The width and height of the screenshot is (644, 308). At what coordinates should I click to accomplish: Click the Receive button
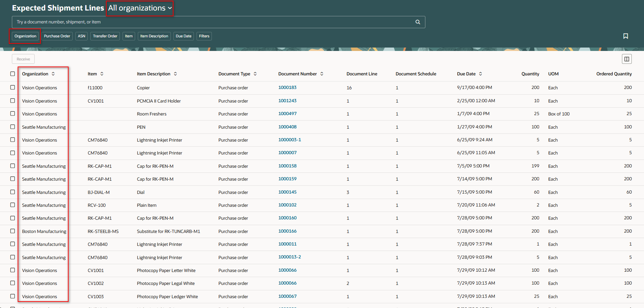(23, 59)
